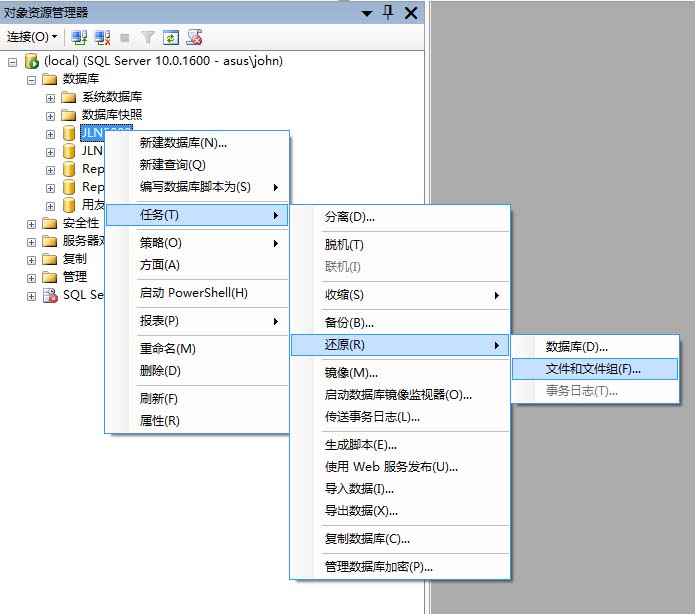Click the Refresh icon in Object Explorer toolbar

pos(171,37)
